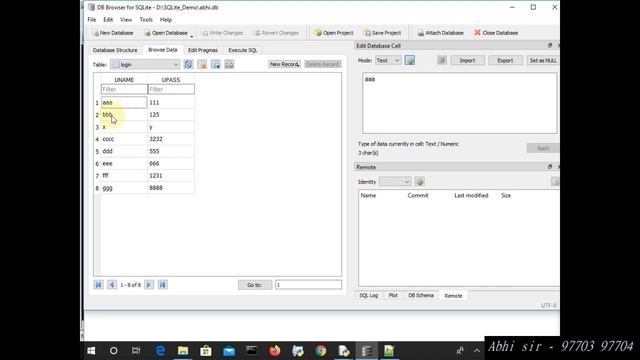Viewport: 640px width, 360px height.
Task: Click the Go to record number field
Action: coord(308,285)
